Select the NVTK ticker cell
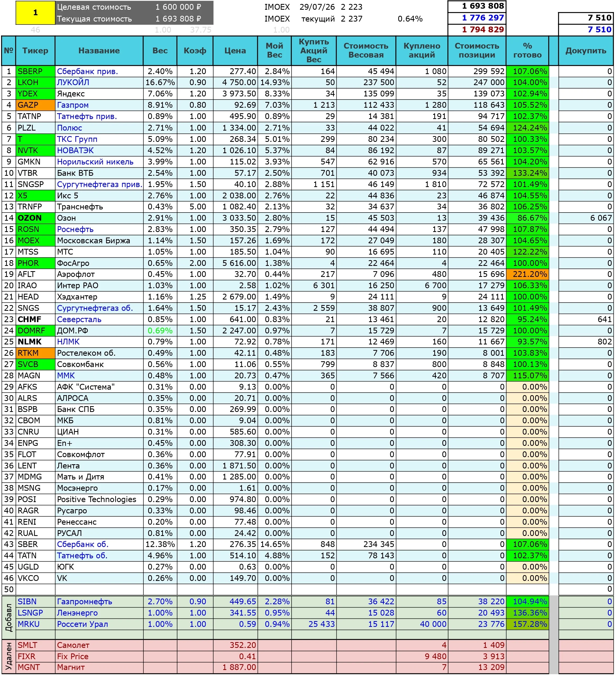 point(35,151)
